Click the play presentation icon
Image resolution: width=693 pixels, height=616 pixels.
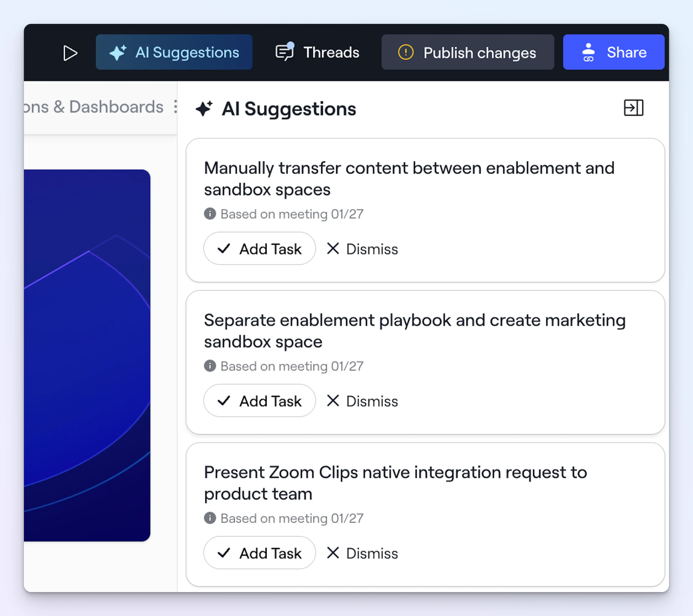(70, 53)
